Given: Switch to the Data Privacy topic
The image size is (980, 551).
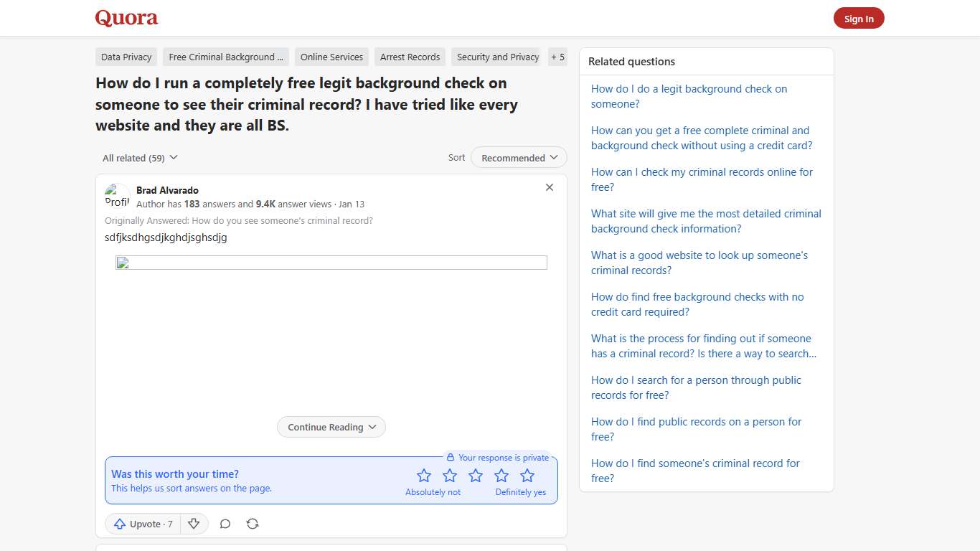Looking at the screenshot, I should pos(126,57).
